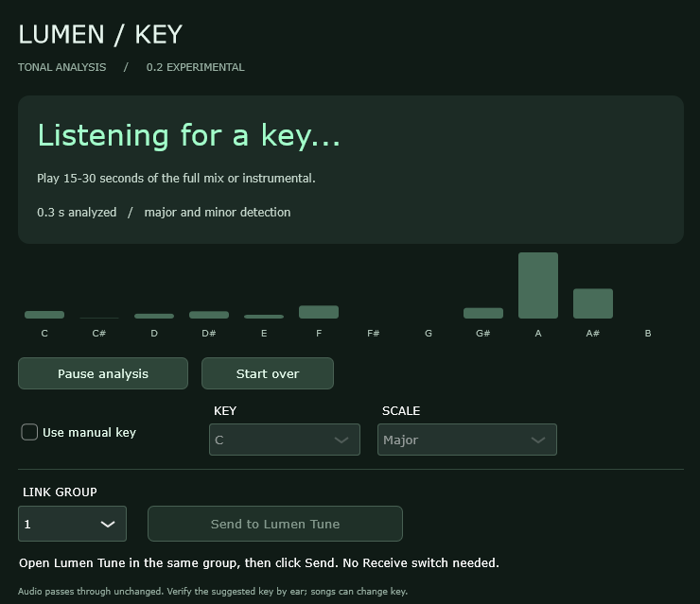Click the B note label
The width and height of the screenshot is (700, 604).
(648, 334)
